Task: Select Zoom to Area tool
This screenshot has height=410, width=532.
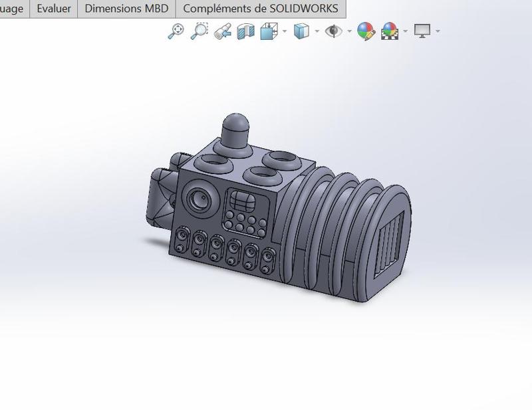Action: 199,31
